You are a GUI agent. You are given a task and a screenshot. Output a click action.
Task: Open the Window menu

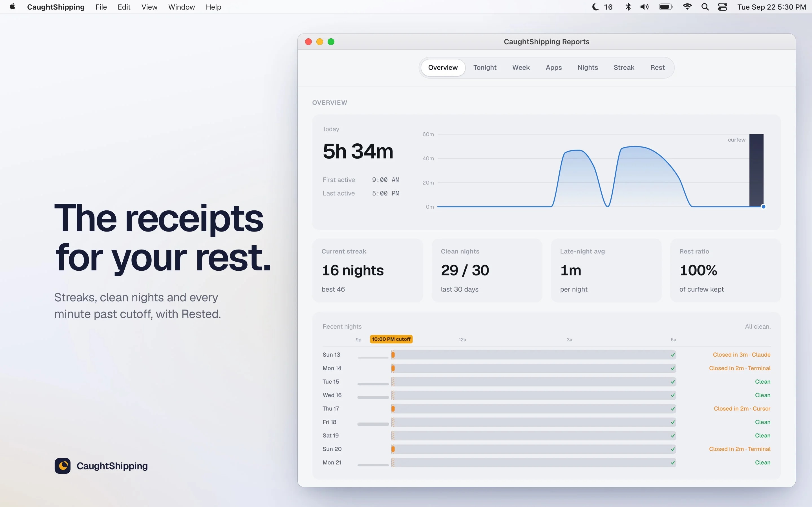(x=181, y=7)
